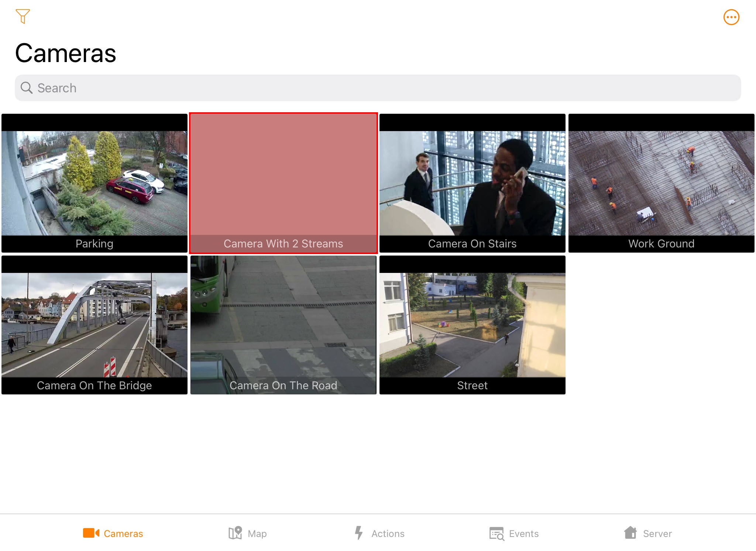Click the Map tab pin icon

tap(235, 533)
